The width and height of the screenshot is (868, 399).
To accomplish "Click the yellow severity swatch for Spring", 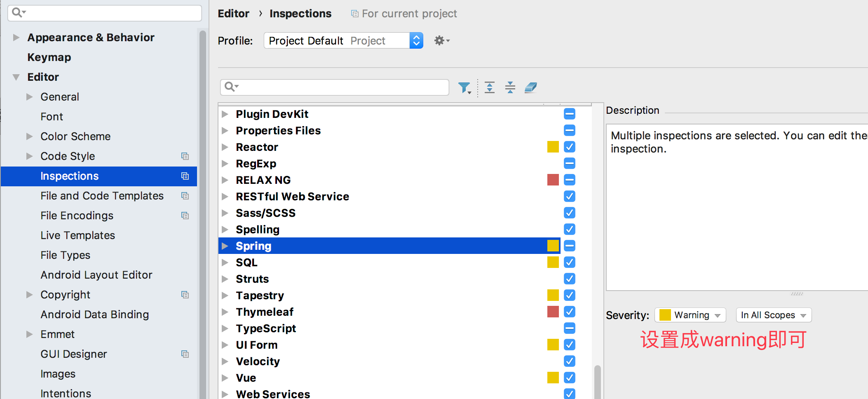I will (x=553, y=246).
